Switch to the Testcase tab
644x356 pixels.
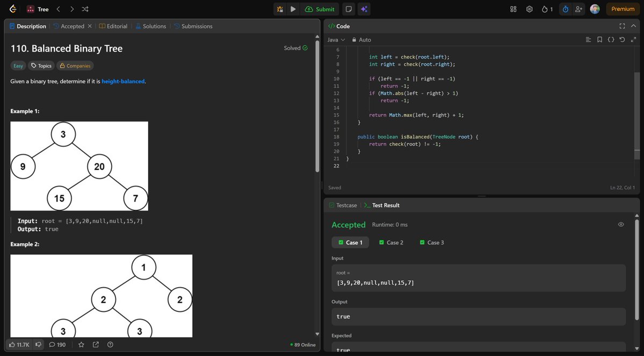343,205
